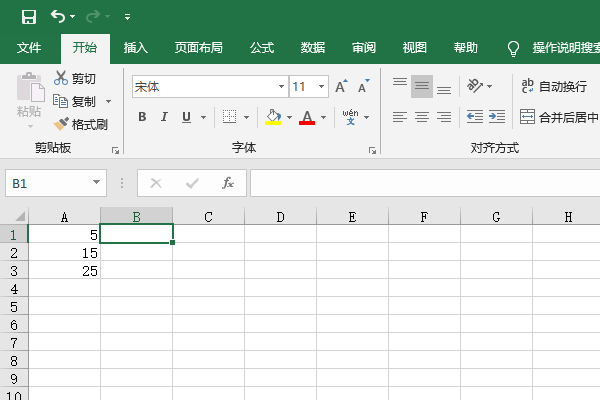Screen dimensions: 600x400
Task: Expand the font name 宋体 dropdown
Action: click(x=279, y=87)
